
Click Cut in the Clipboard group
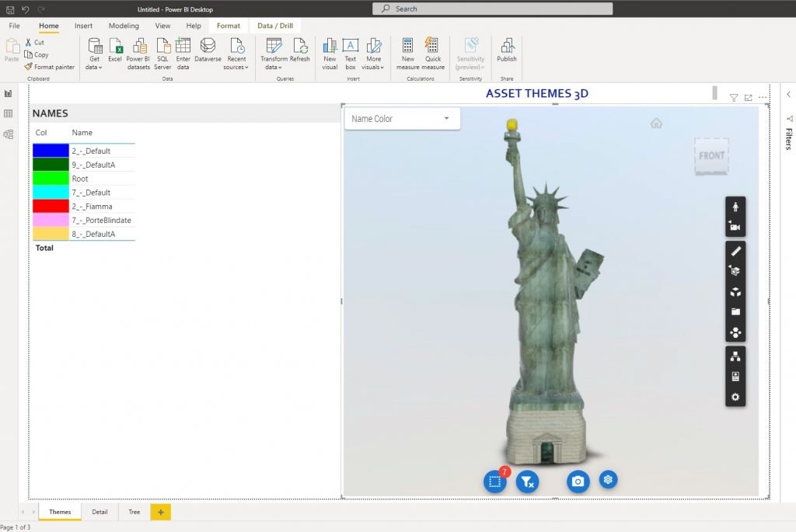point(35,43)
